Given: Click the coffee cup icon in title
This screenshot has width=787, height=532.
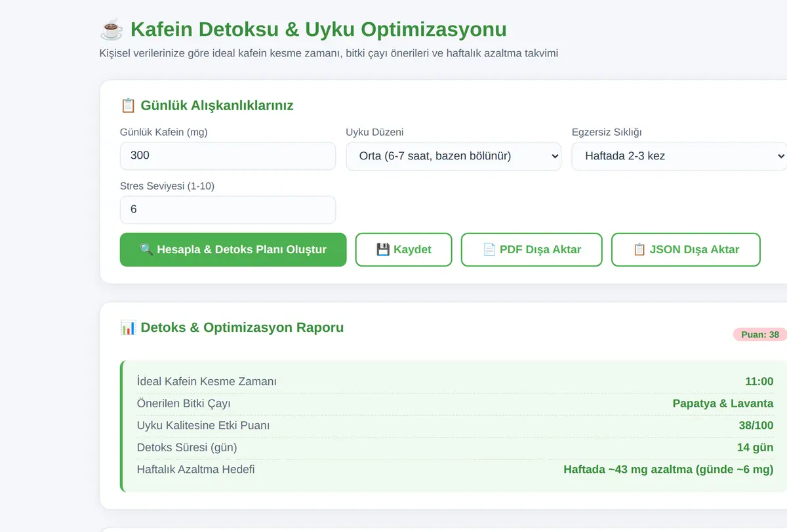Looking at the screenshot, I should click(111, 30).
